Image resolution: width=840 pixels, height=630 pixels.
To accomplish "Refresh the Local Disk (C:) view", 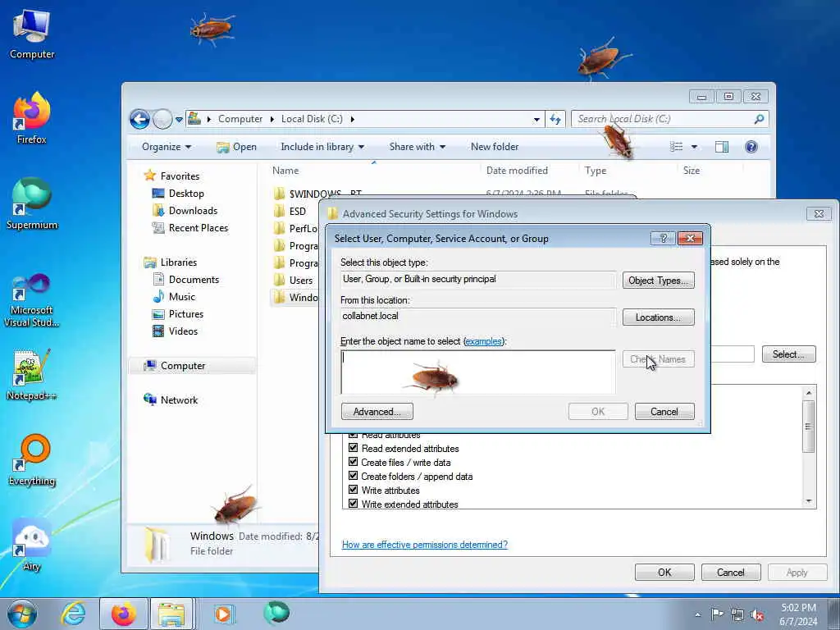I will pos(555,119).
